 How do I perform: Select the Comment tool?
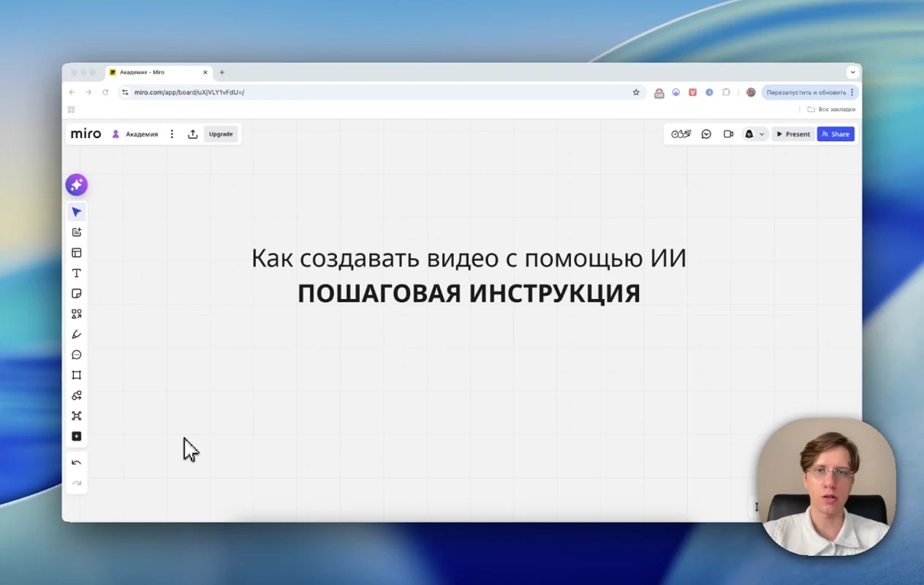click(x=77, y=355)
